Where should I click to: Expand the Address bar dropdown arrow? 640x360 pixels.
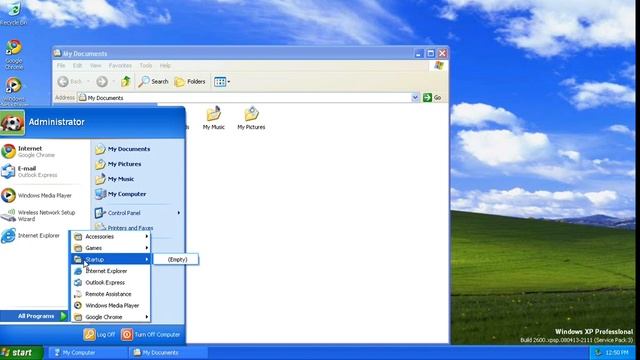415,98
